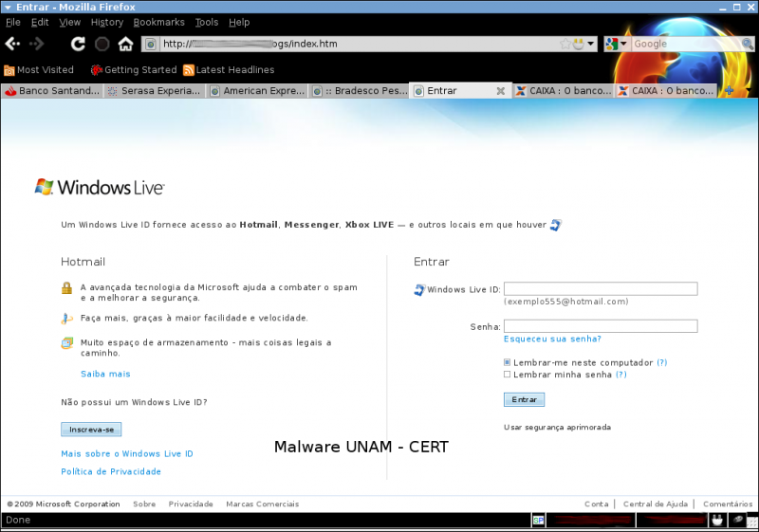Open the View menu
The image size is (759, 532).
click(x=69, y=22)
